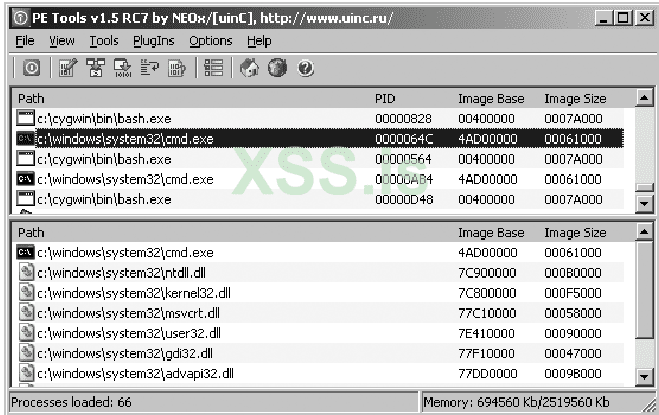The image size is (659, 415).
Task: Click console icon of cmd.exe PID 0000064C
Action: click(x=25, y=138)
